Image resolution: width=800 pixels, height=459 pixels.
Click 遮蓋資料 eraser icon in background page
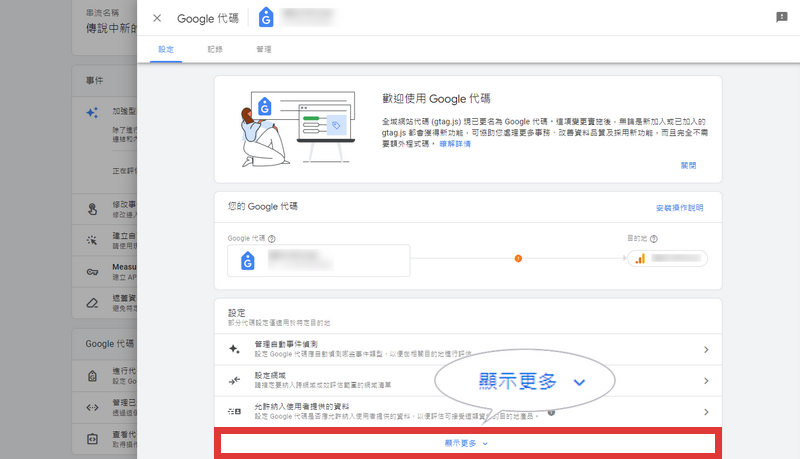tap(92, 303)
